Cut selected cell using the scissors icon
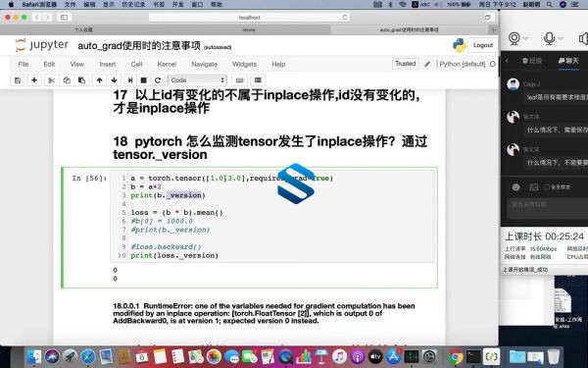Viewport: 588px width, 368px height. tap(51, 80)
